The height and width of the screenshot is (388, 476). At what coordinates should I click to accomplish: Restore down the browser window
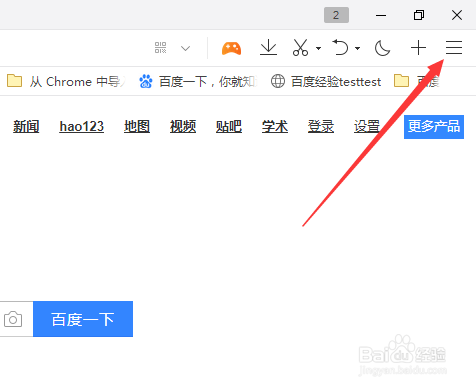click(x=419, y=15)
